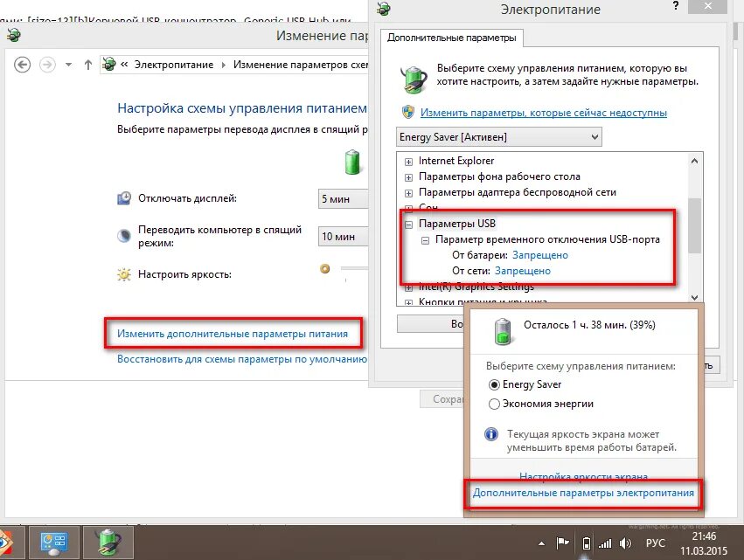Image resolution: width=744 pixels, height=560 pixels.
Task: Click Изменить параметры, которые сейчас недоступны link
Action: click(x=544, y=113)
